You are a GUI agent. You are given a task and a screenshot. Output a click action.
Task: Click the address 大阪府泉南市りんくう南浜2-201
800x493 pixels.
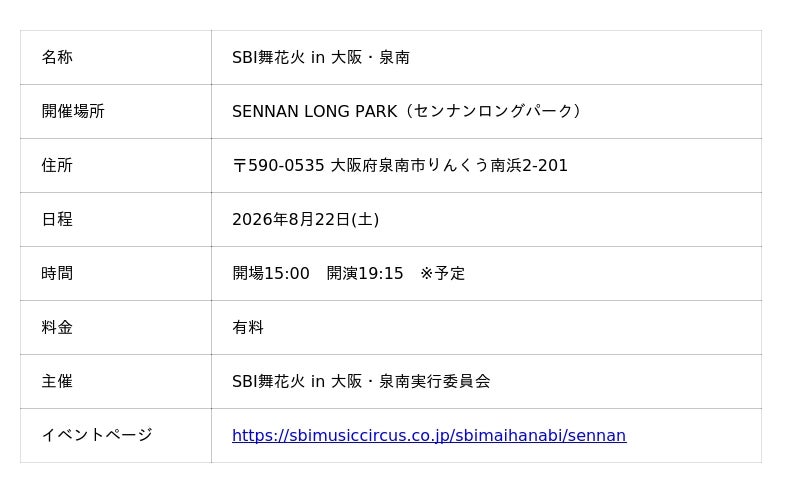click(449, 166)
